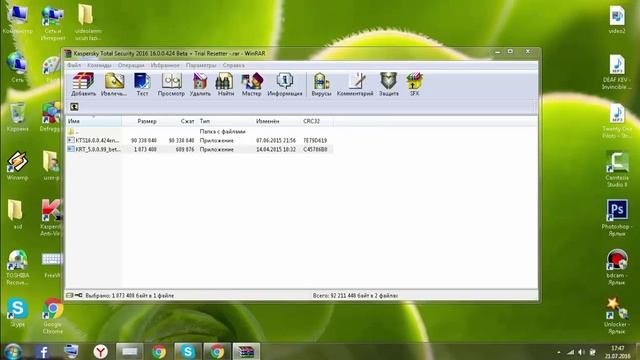The height and width of the screenshot is (360, 640).
Task: Open the Файл menu
Action: [74, 65]
